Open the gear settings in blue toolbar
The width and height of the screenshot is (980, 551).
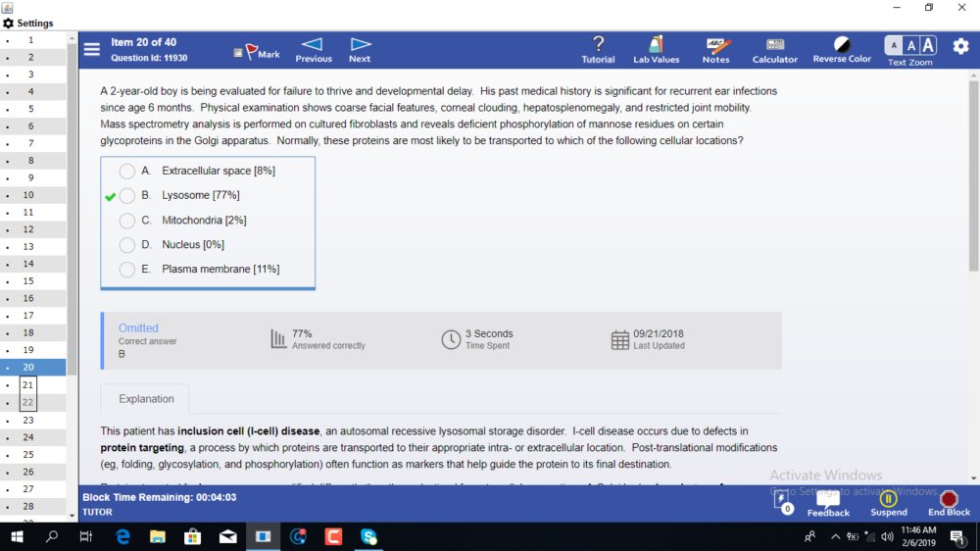(960, 46)
